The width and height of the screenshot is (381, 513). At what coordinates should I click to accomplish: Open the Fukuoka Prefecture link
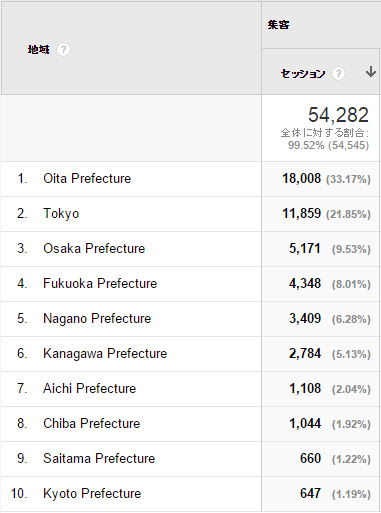pyautogui.click(x=100, y=283)
